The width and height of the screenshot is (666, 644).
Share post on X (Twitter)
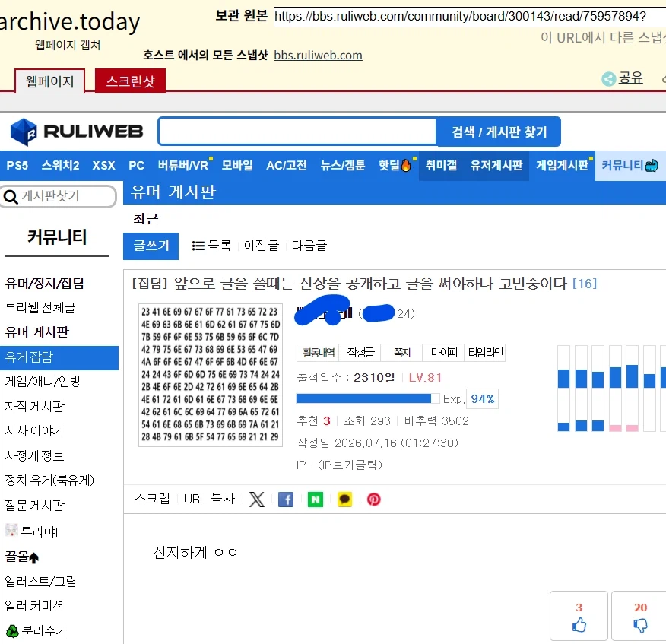[x=256, y=499]
